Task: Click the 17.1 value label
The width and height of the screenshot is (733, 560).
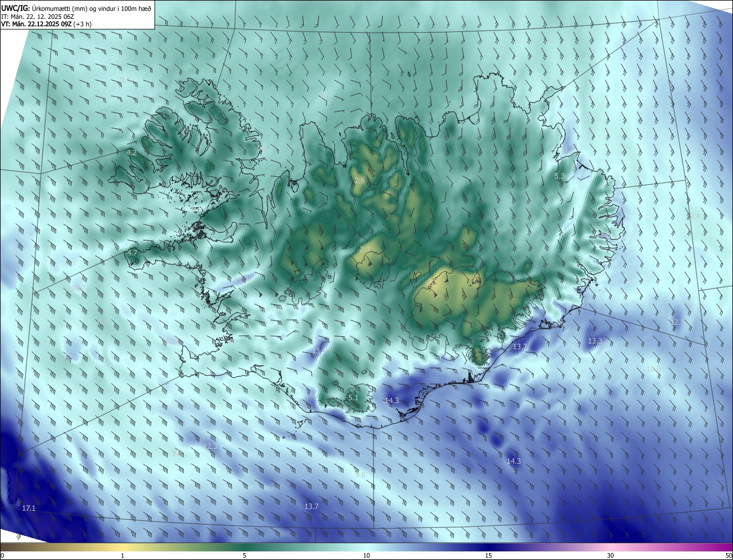Action: 29,508
